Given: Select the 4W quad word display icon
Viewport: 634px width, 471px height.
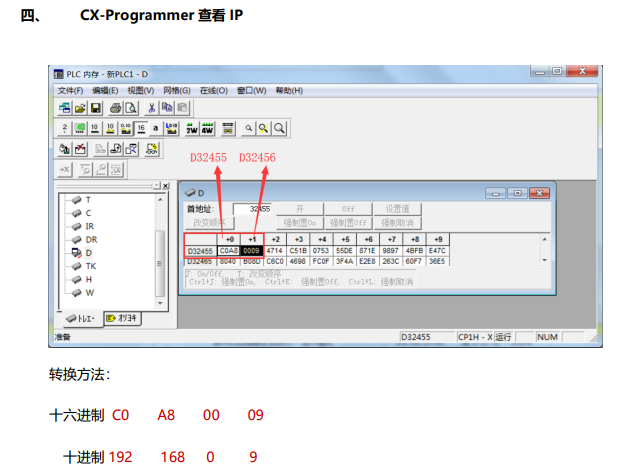Looking at the screenshot, I should 207,129.
